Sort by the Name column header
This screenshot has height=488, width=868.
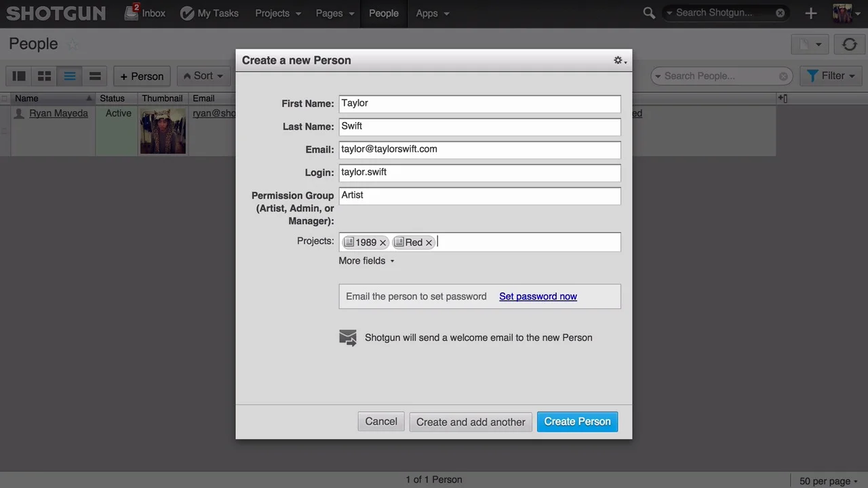pos(54,98)
